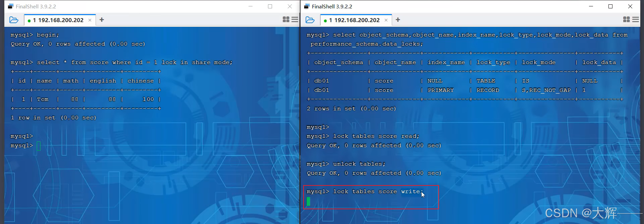
Task: Click 'FinalShell 3.9.2.2' title of left window
Action: click(x=36, y=6)
